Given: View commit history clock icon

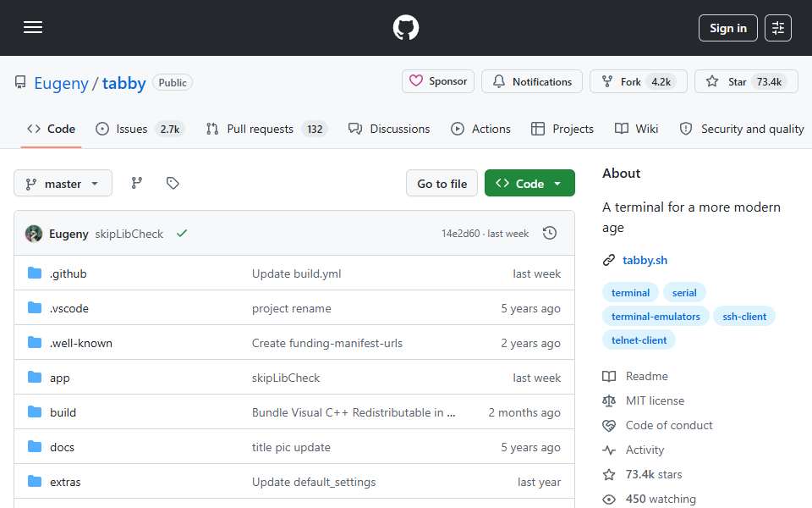Looking at the screenshot, I should [550, 234].
